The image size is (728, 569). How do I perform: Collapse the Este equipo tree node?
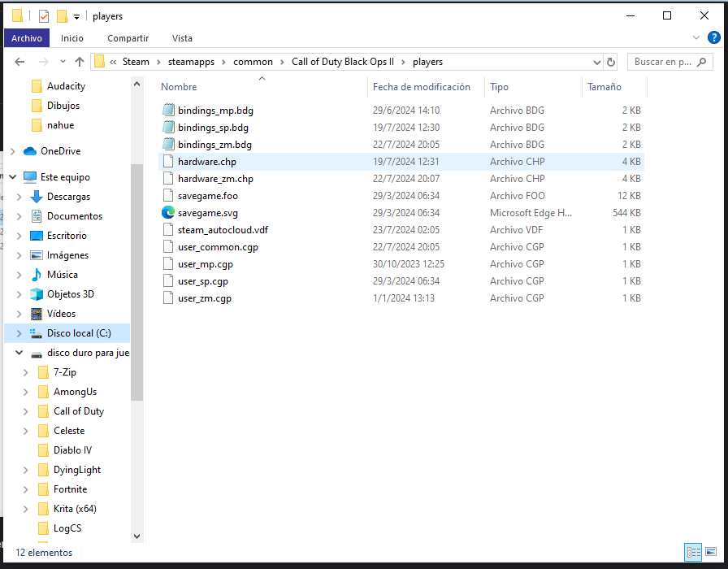13,177
